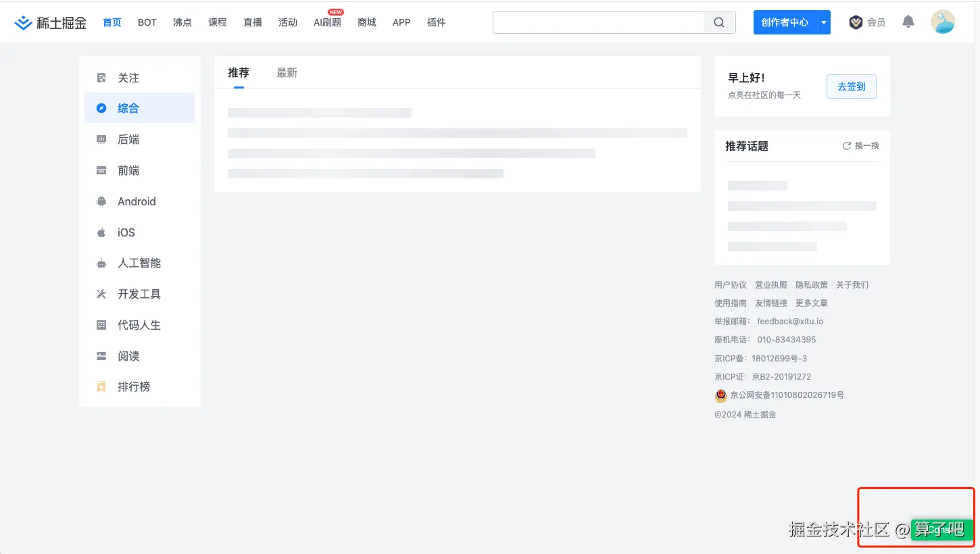Open the 友情链接 link

click(x=771, y=303)
